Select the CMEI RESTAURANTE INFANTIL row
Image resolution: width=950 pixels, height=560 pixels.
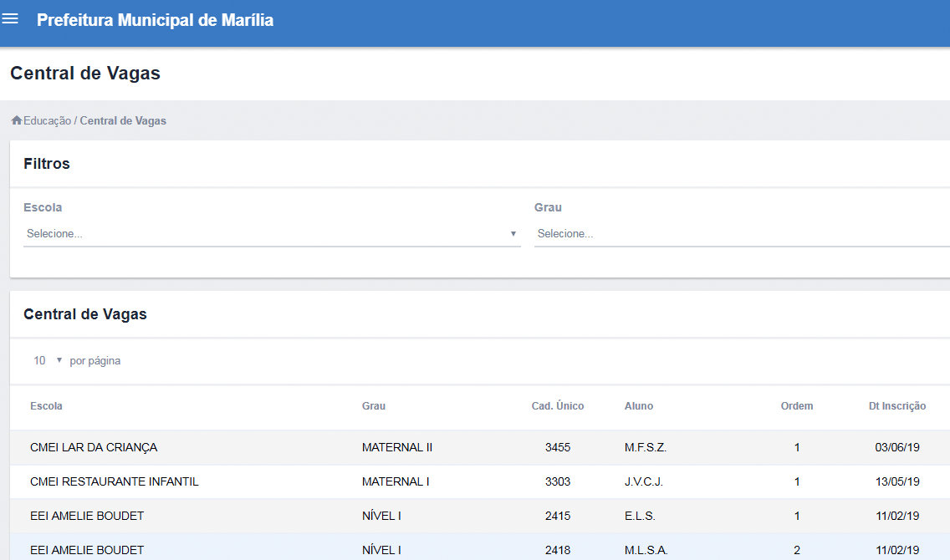click(x=115, y=482)
